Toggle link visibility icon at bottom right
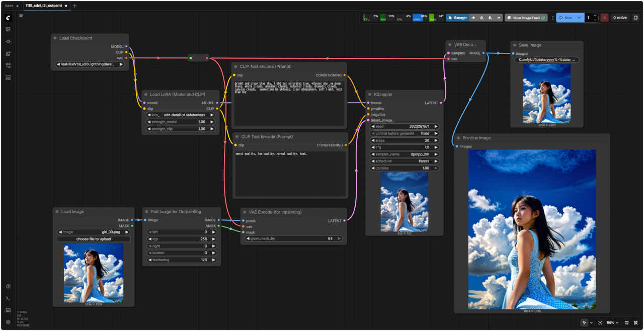 635,322
